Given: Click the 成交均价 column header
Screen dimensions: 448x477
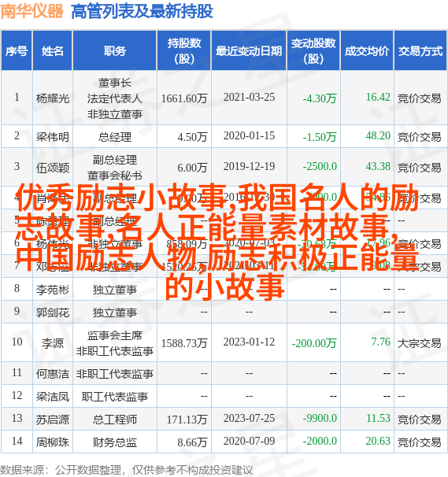Looking at the screenshot, I should pos(367,50).
